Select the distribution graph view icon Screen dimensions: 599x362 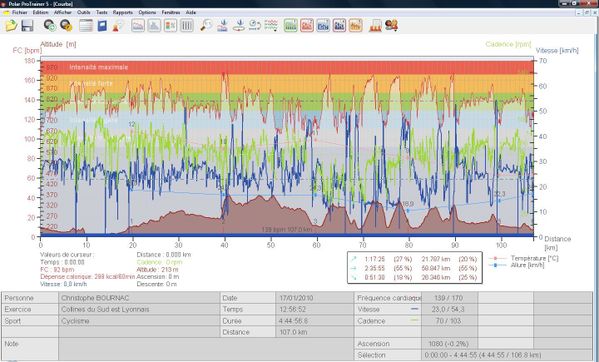click(x=154, y=26)
